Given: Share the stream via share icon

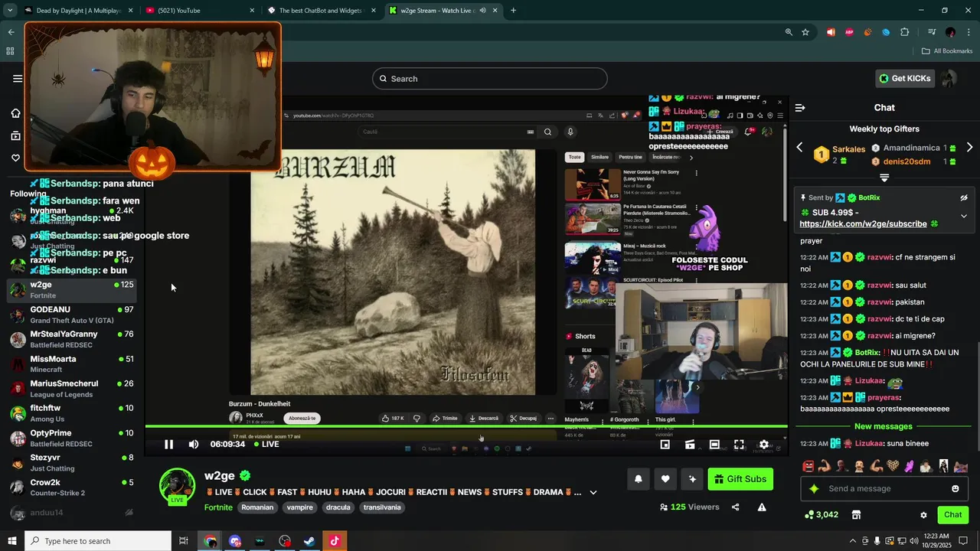Looking at the screenshot, I should pyautogui.click(x=736, y=507).
